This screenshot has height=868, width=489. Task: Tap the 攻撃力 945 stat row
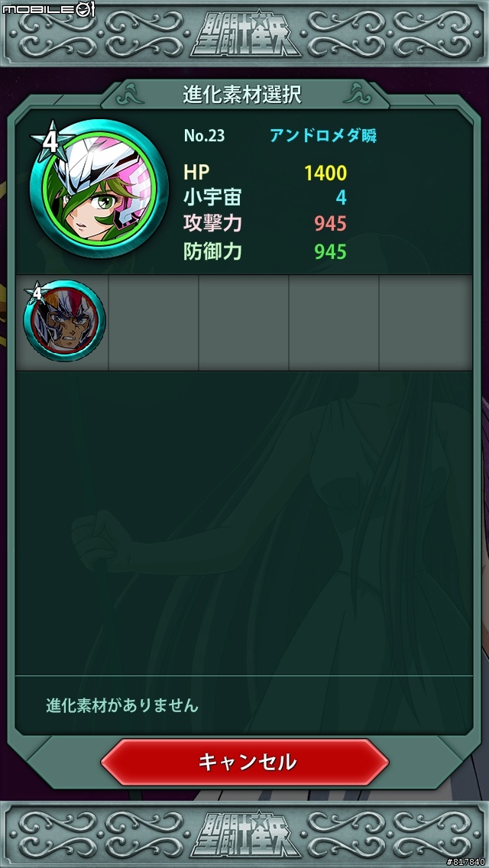coord(265,224)
